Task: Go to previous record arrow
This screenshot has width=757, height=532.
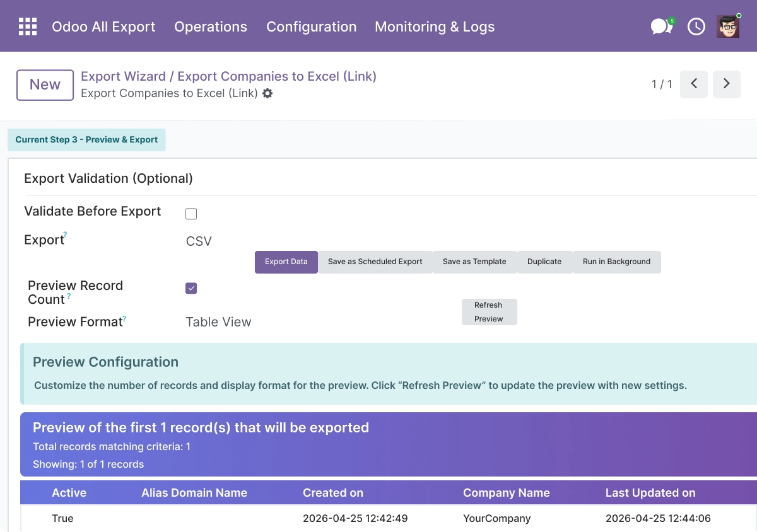Action: tap(694, 84)
